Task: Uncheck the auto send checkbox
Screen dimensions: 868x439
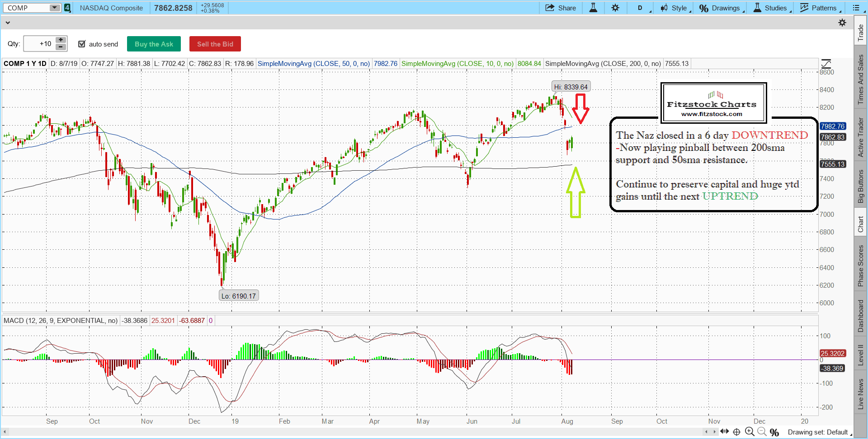Action: coord(82,44)
